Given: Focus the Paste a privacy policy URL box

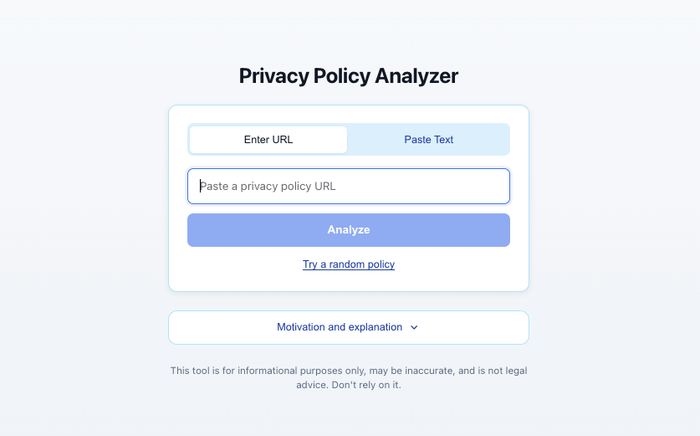Looking at the screenshot, I should point(348,186).
